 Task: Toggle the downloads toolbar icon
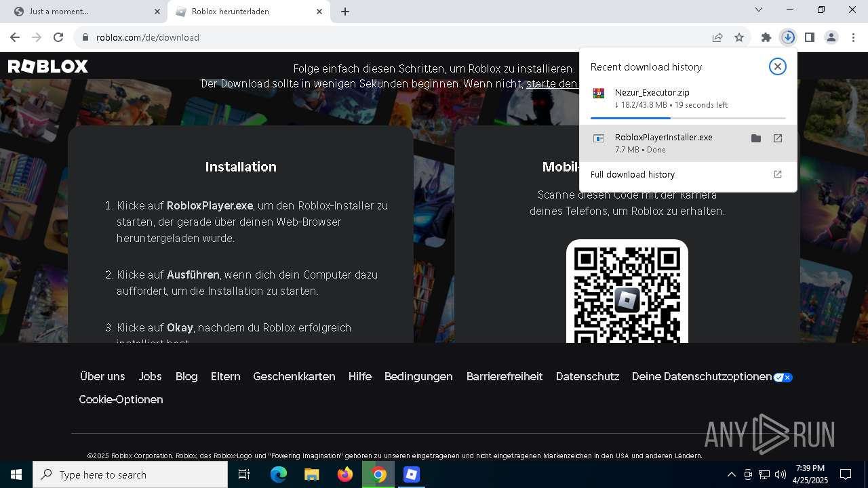(x=788, y=37)
